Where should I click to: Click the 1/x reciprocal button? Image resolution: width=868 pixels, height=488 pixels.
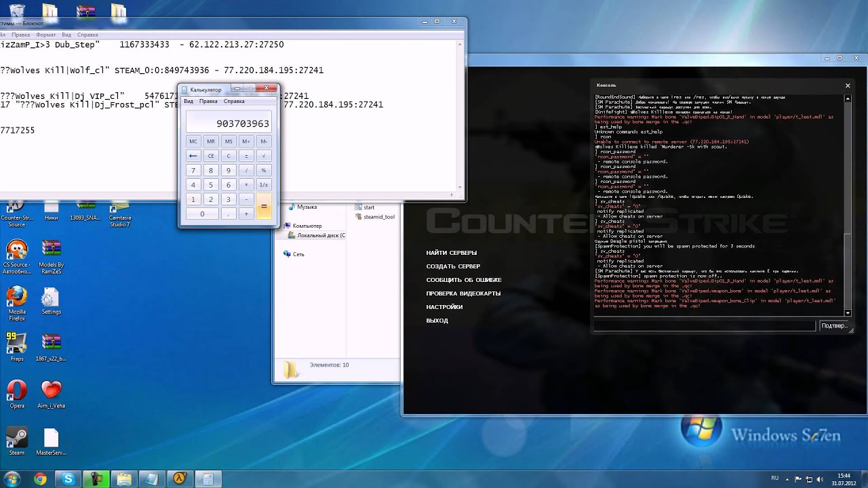click(264, 184)
